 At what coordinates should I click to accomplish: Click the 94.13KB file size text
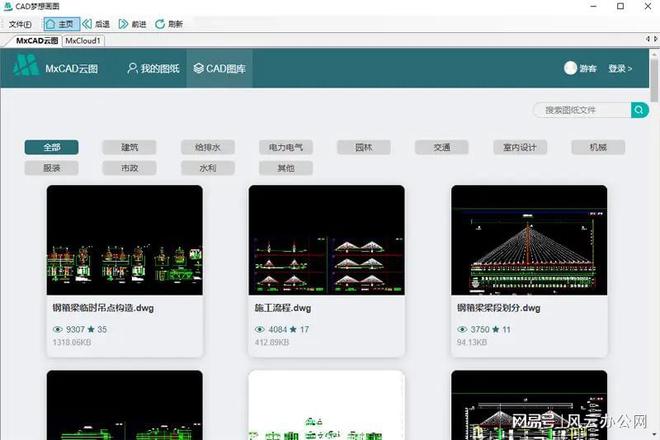click(x=472, y=342)
